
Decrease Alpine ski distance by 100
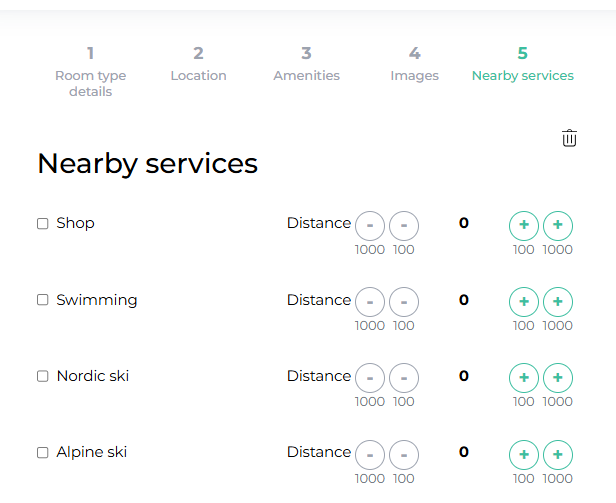coord(404,454)
